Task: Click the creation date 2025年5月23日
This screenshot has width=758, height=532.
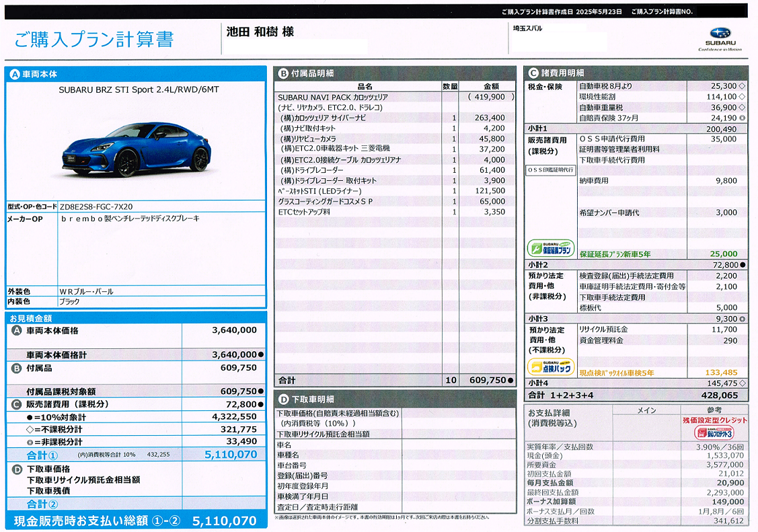Action: [599, 11]
